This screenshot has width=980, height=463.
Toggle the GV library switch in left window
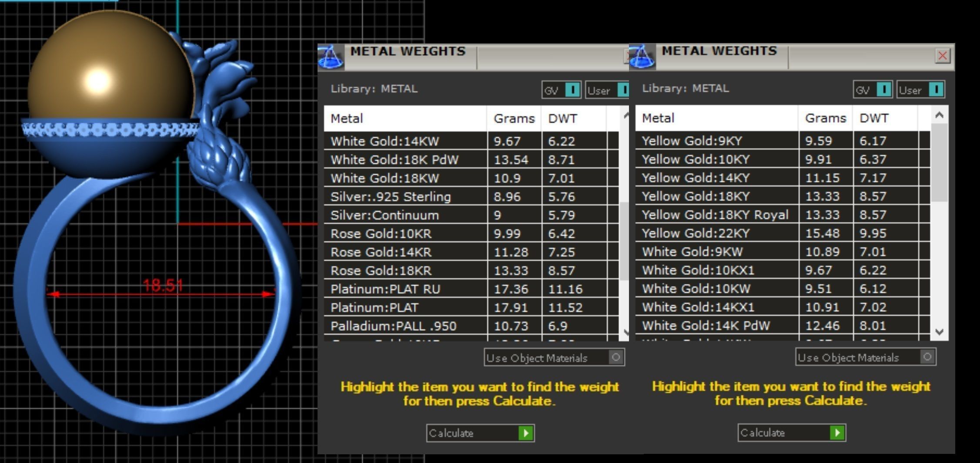(561, 90)
